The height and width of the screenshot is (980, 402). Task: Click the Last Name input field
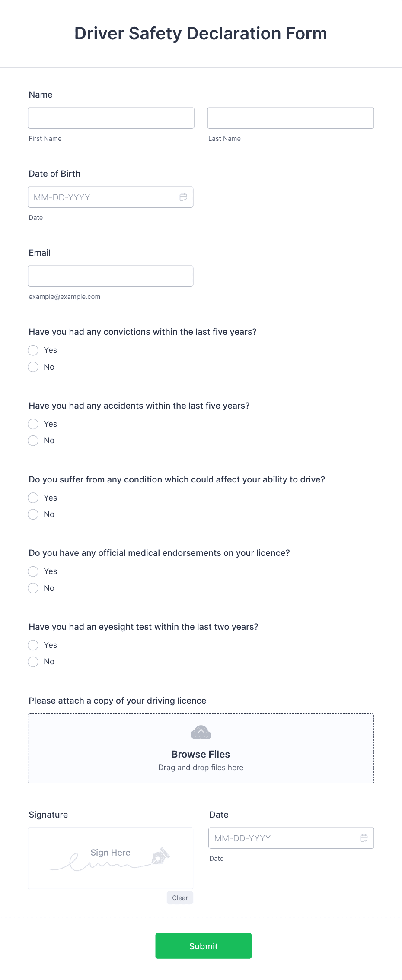click(x=290, y=117)
